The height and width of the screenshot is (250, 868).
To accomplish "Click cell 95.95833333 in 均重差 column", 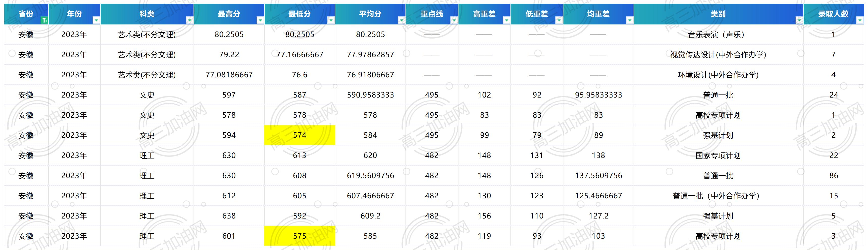I will click(x=599, y=95).
